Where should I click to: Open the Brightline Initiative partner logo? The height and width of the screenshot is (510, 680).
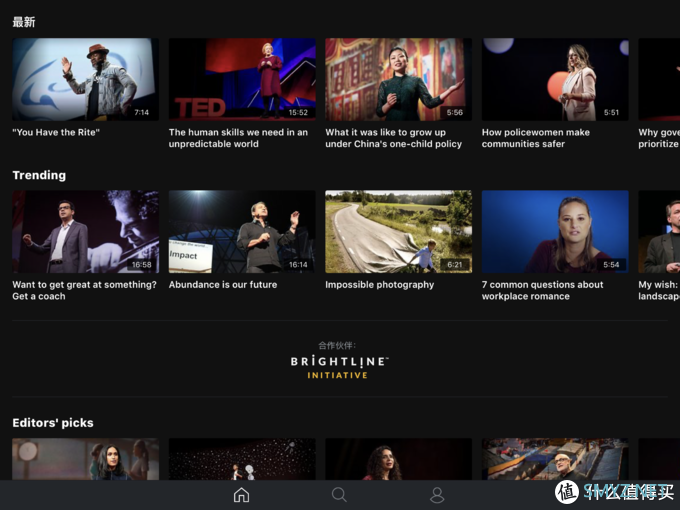340,367
